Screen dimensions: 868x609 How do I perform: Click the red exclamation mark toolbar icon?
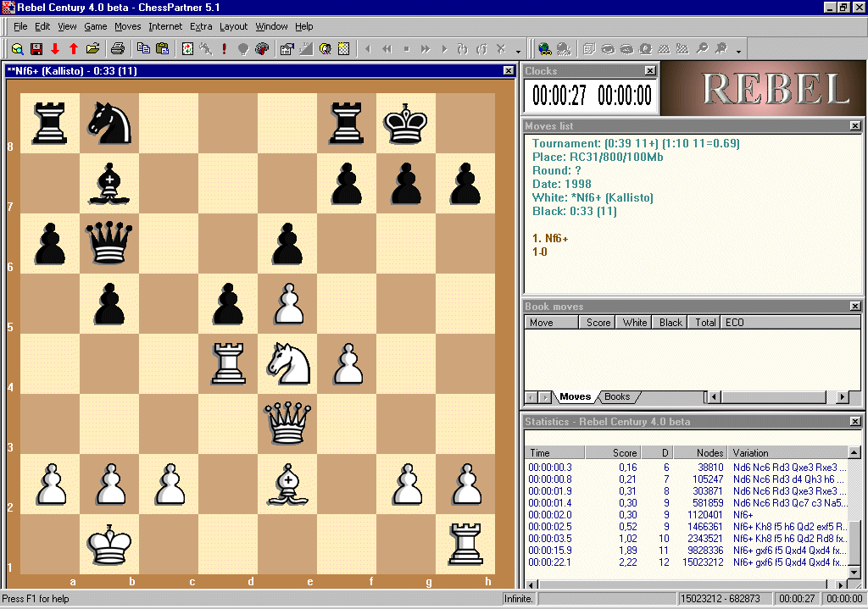[224, 49]
